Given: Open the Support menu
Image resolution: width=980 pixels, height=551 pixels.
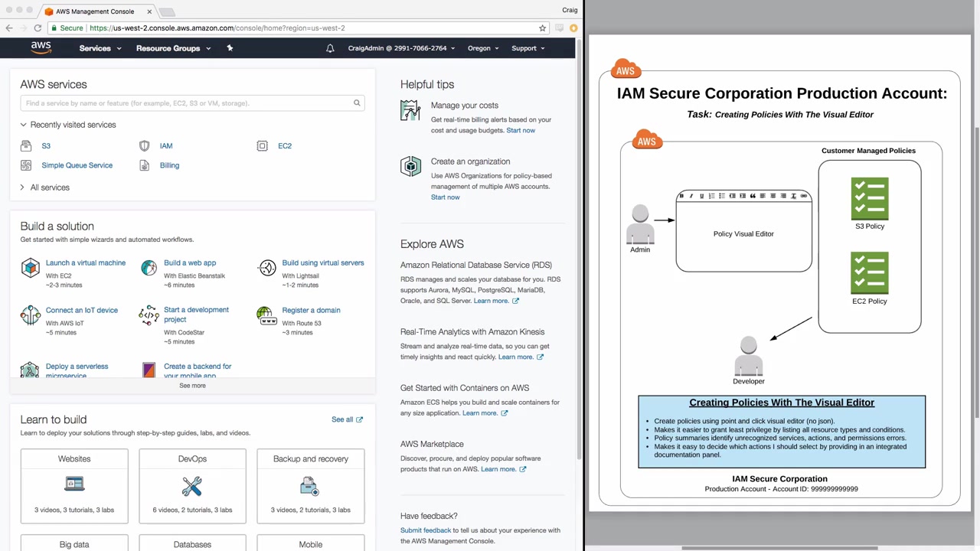Looking at the screenshot, I should pos(528,48).
